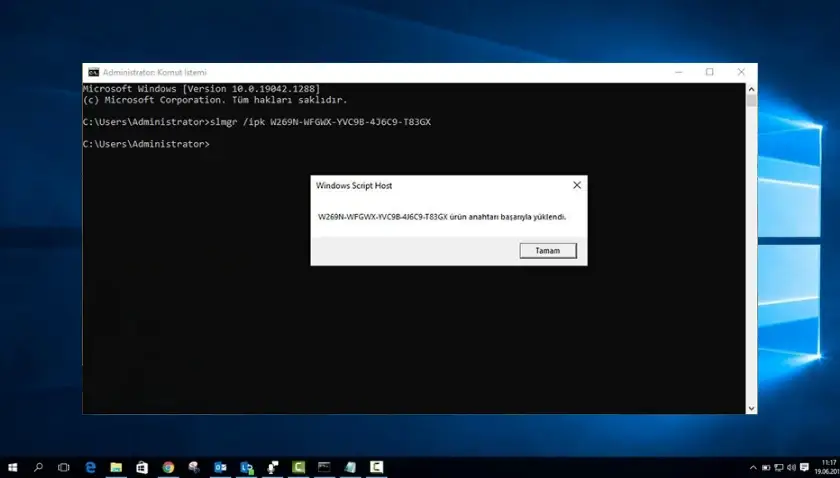
Task: Switch to Command Prompt taskbar icon
Action: click(324, 467)
